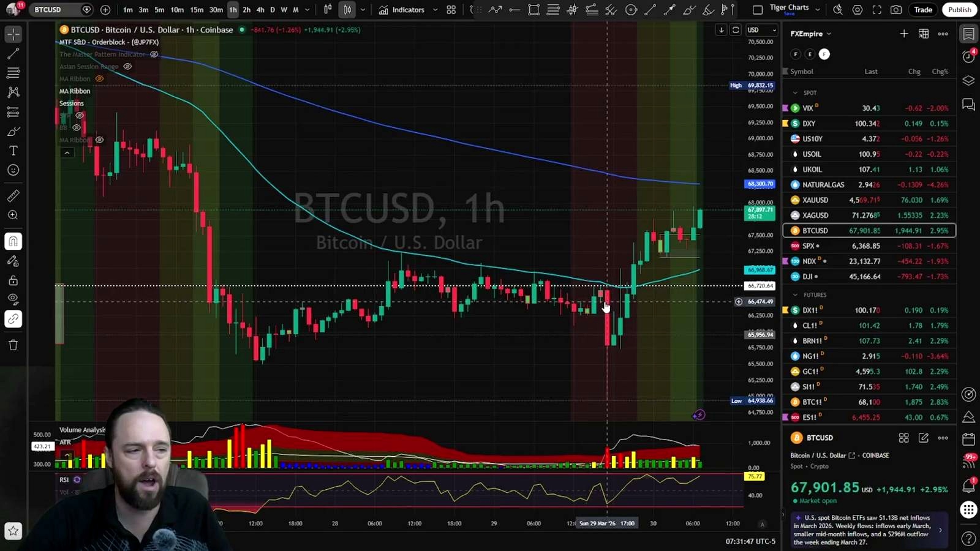Switch to the 4h timeframe
The width and height of the screenshot is (980, 551).
[260, 10]
